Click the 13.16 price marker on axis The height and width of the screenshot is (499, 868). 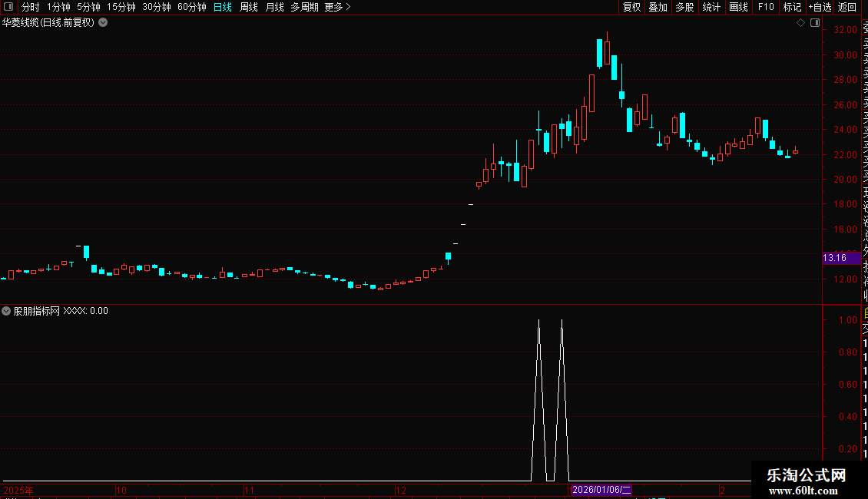point(842,258)
